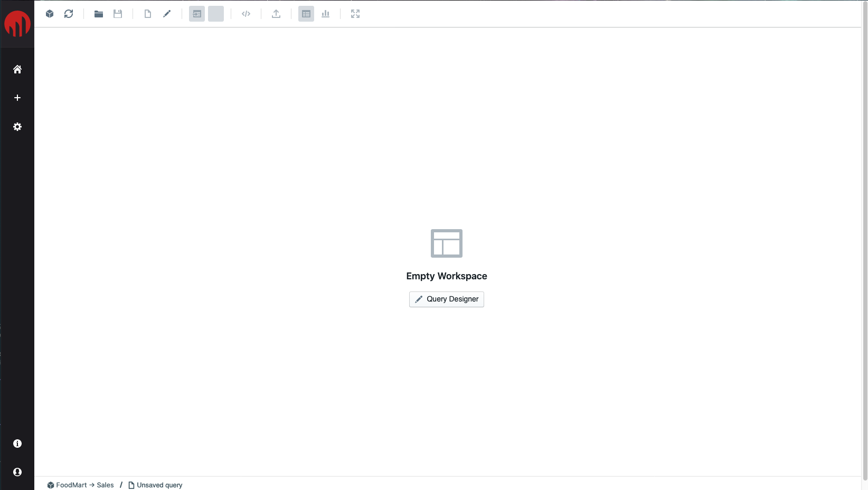
Task: Refresh the query with reload icon
Action: click(x=69, y=14)
